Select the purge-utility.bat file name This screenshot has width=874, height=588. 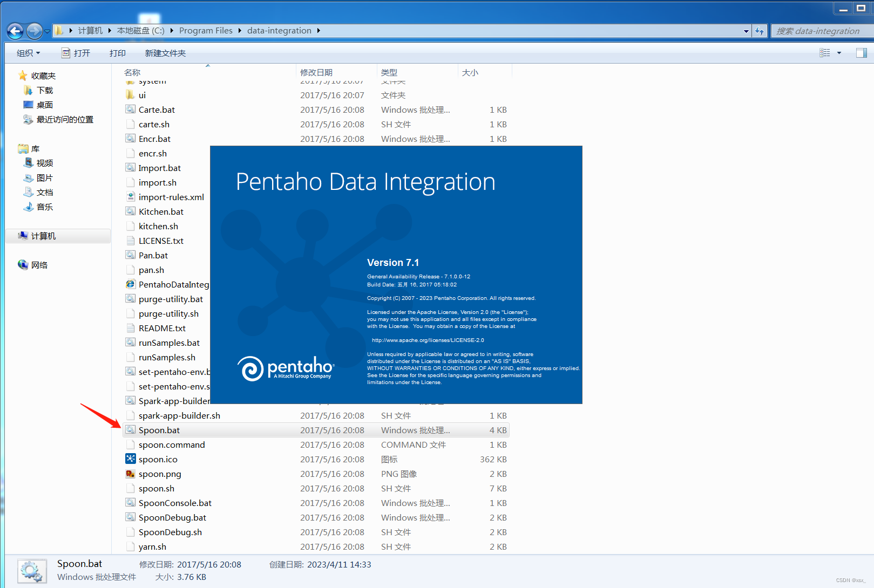tap(171, 299)
